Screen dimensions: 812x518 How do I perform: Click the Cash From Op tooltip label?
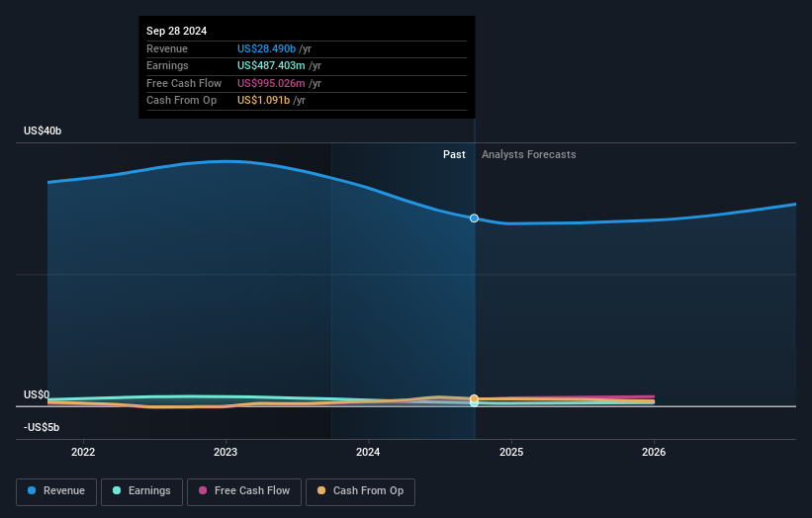pos(181,101)
